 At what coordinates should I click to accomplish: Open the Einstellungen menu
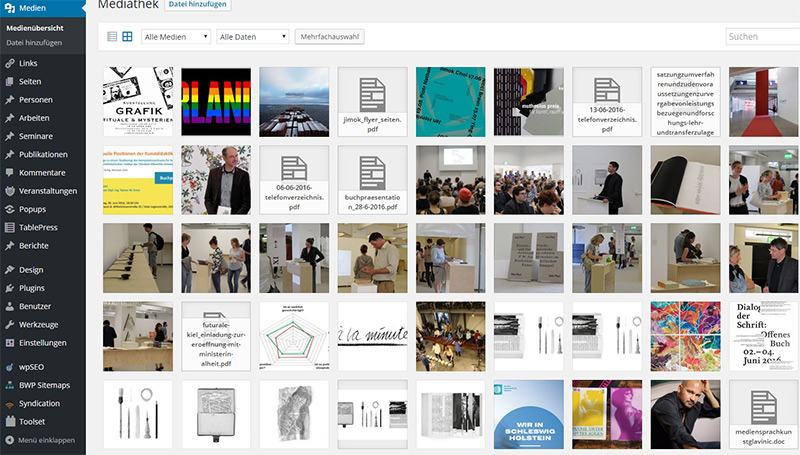click(44, 342)
